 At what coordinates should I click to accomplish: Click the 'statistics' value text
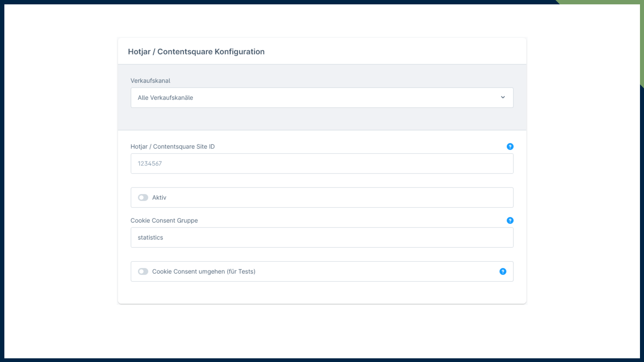150,238
